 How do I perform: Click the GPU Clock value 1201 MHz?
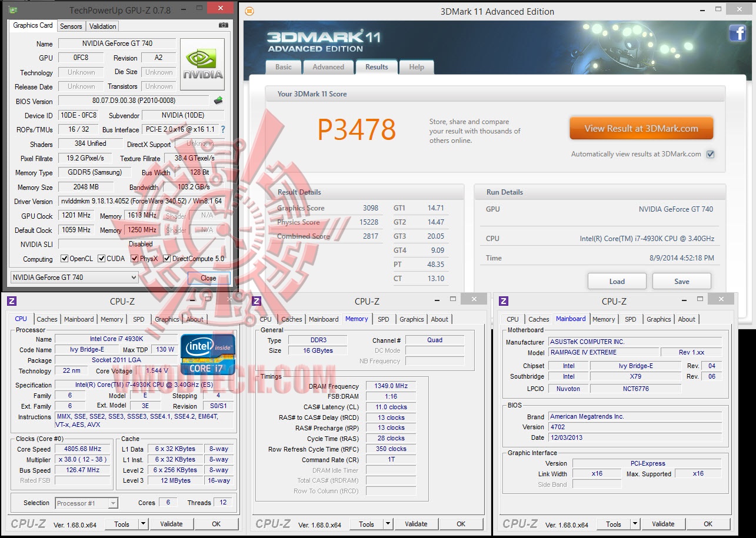pyautogui.click(x=76, y=216)
